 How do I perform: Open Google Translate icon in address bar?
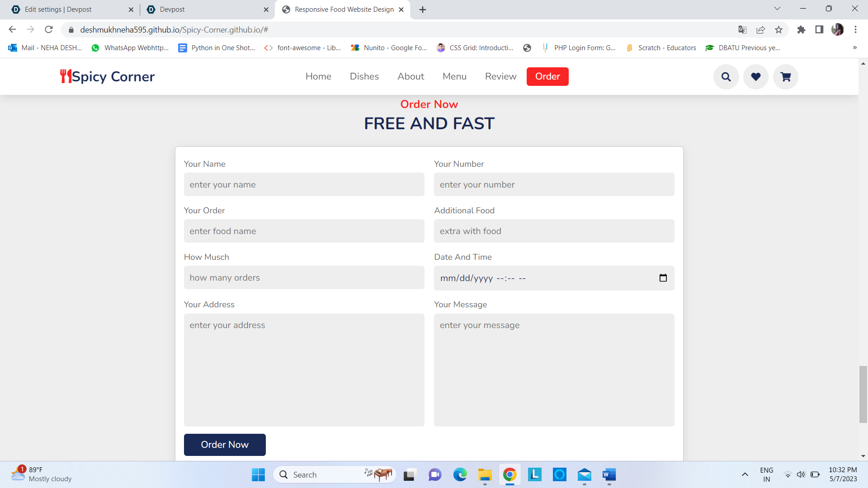tap(742, 29)
